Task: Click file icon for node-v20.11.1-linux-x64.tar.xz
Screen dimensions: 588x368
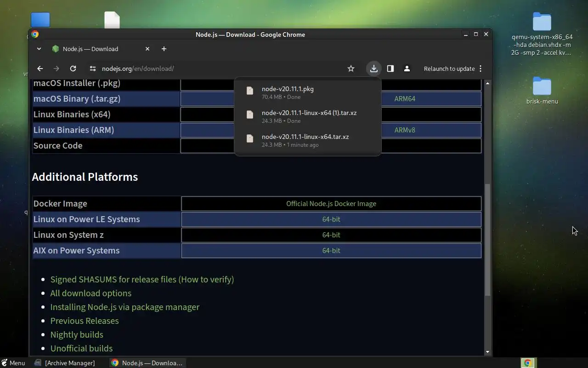Action: click(250, 138)
